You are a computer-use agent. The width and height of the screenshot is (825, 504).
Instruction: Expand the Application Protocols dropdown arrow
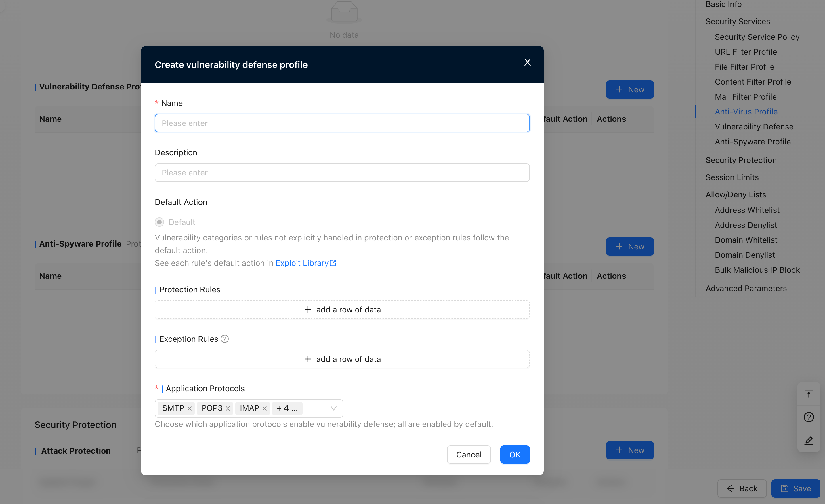333,408
